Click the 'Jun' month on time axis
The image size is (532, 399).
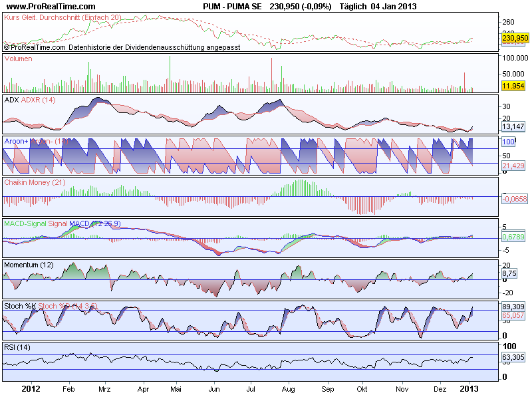(214, 389)
